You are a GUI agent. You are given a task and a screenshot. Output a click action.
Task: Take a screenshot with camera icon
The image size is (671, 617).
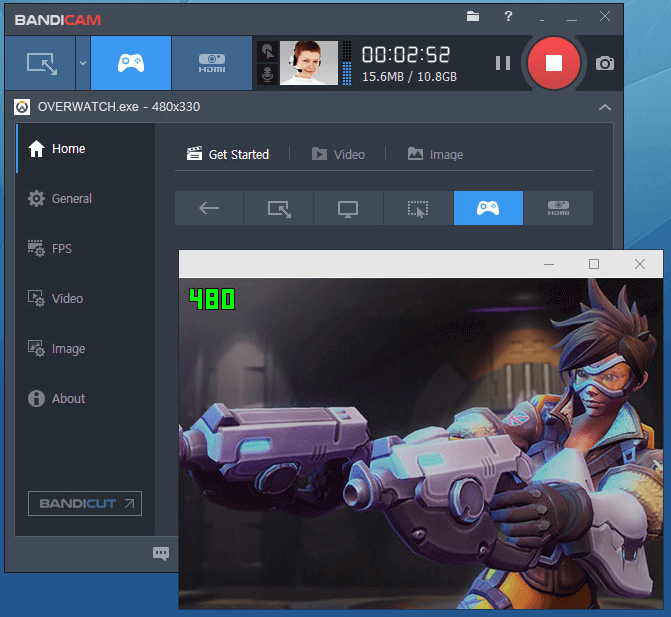(x=605, y=63)
